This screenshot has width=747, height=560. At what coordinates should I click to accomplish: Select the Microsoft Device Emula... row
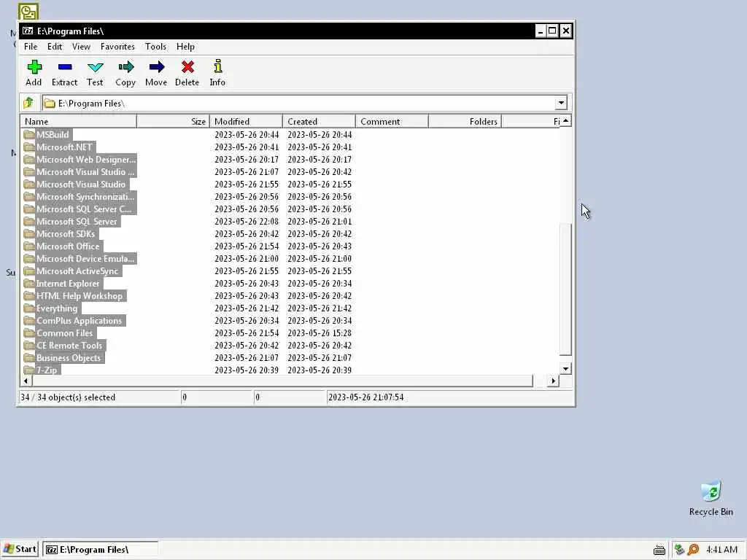point(290,259)
